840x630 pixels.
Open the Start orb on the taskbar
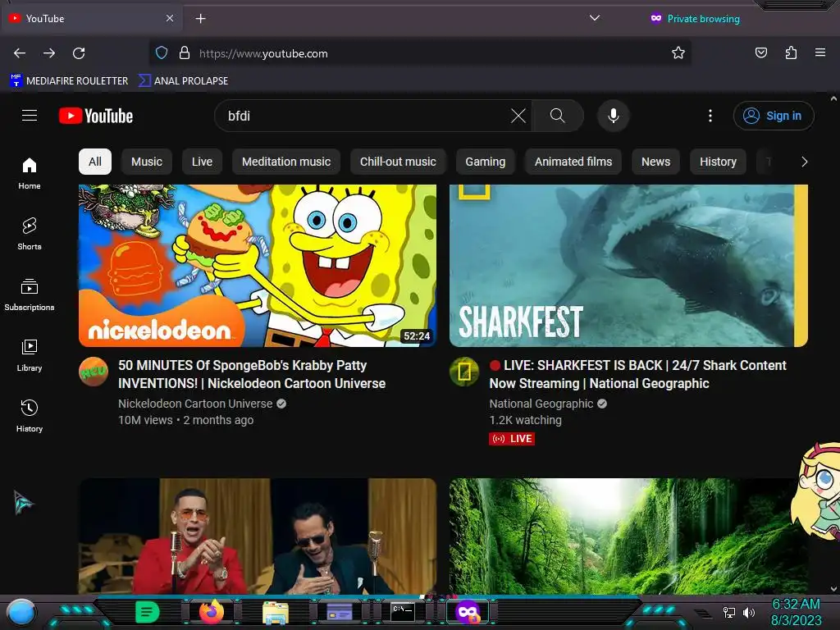[21, 612]
